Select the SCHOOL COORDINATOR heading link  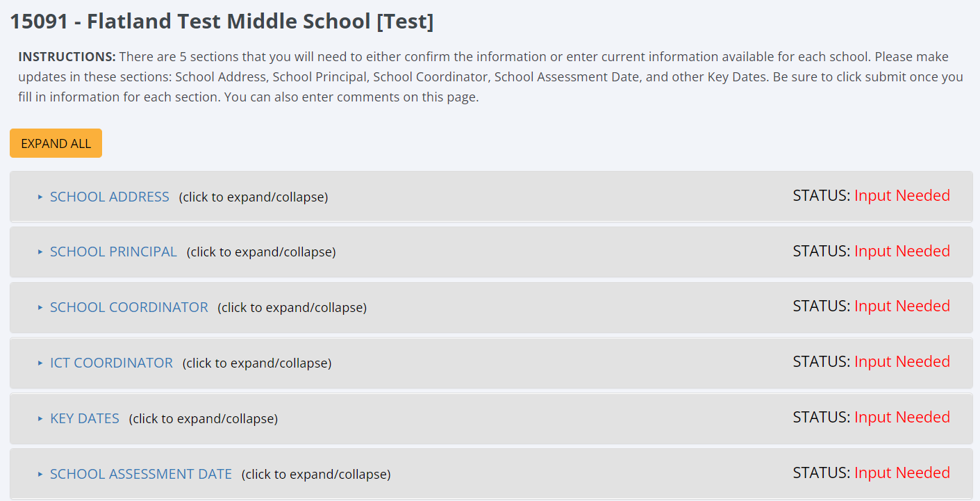click(x=128, y=307)
